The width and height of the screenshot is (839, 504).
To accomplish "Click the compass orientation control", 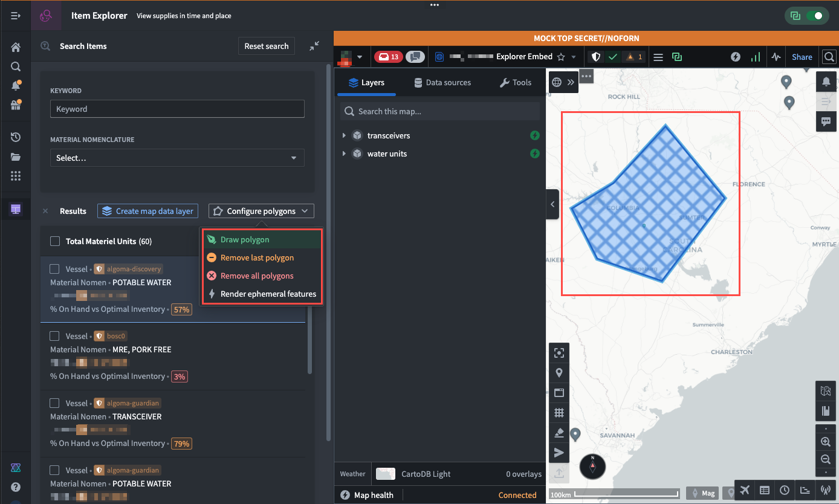I will [592, 467].
